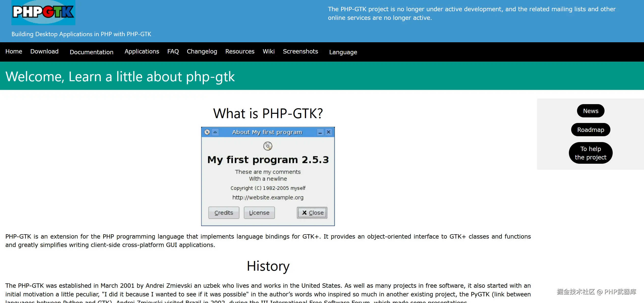Navigate to Applications section
Image resolution: width=644 pixels, height=303 pixels.
click(x=142, y=51)
